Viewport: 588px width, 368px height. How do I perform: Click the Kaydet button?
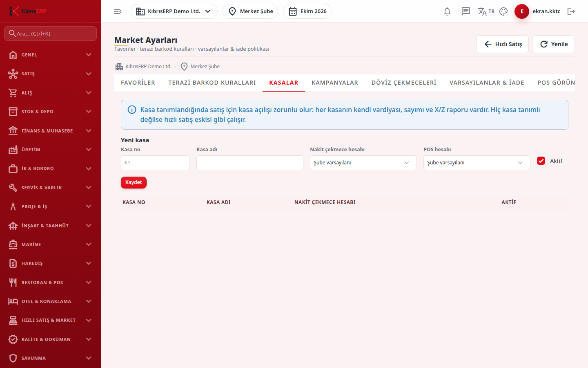pyautogui.click(x=134, y=182)
